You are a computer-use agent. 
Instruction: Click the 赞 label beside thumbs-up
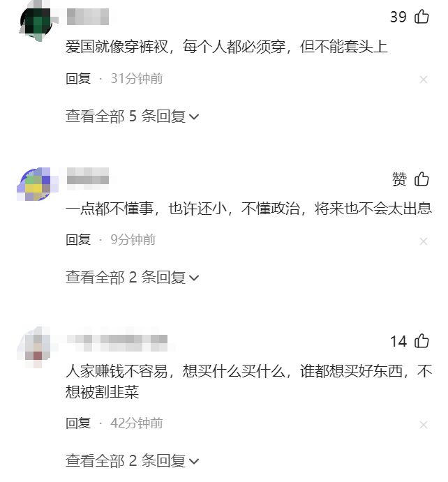click(x=399, y=179)
